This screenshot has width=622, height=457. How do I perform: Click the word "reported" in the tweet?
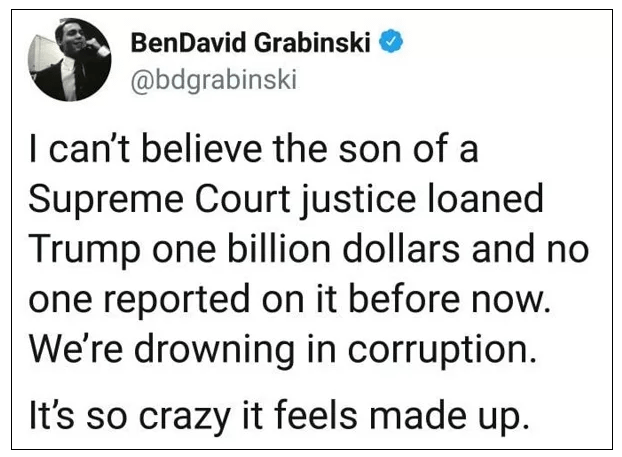point(176,301)
